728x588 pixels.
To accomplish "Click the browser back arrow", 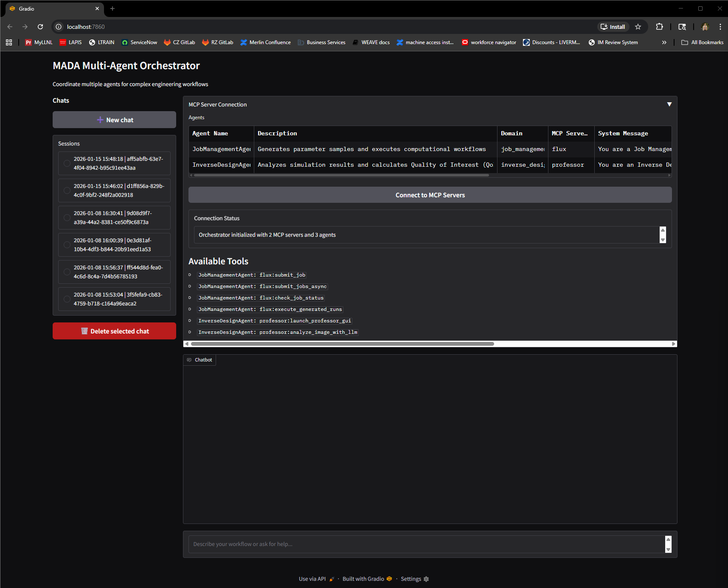I will [x=10, y=27].
